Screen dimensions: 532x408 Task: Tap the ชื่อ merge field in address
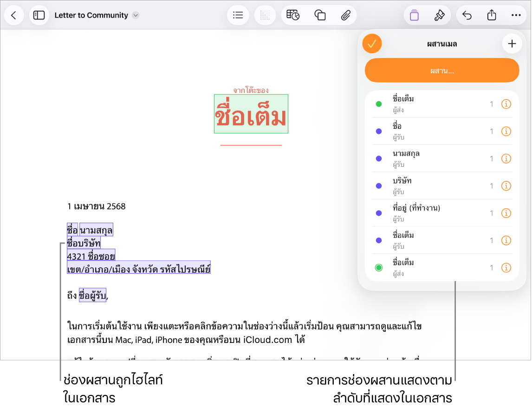pyautogui.click(x=72, y=230)
